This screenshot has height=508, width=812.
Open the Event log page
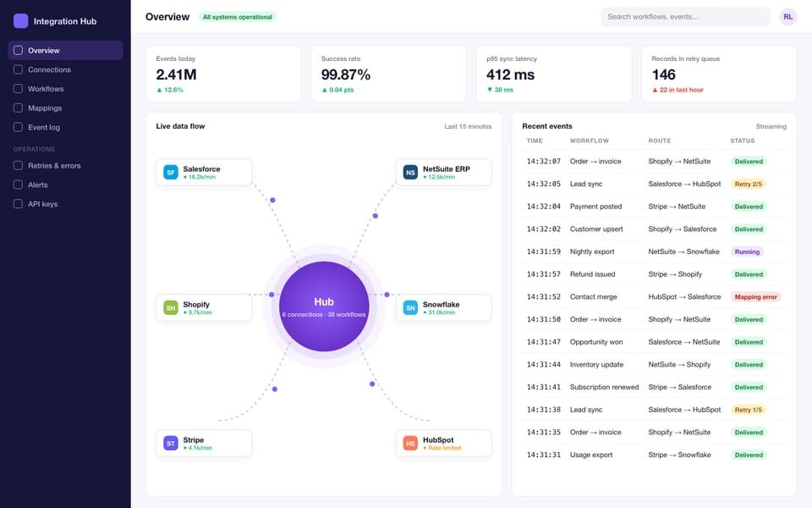[x=65, y=127]
